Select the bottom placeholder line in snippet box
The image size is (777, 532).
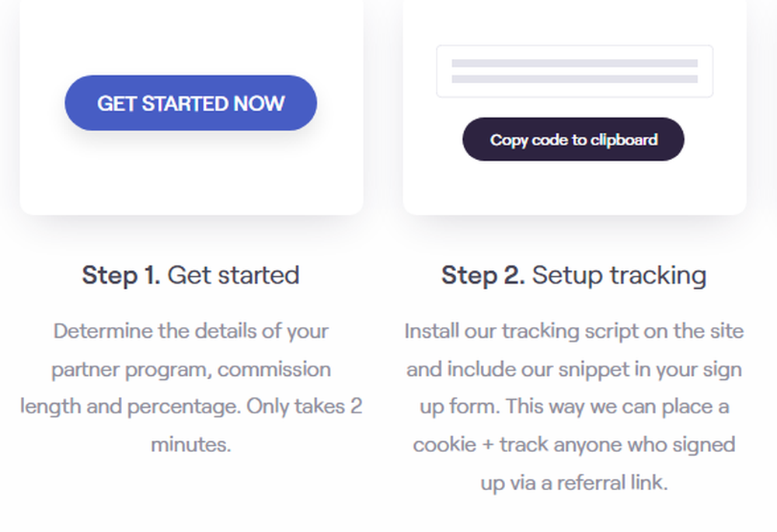[574, 79]
